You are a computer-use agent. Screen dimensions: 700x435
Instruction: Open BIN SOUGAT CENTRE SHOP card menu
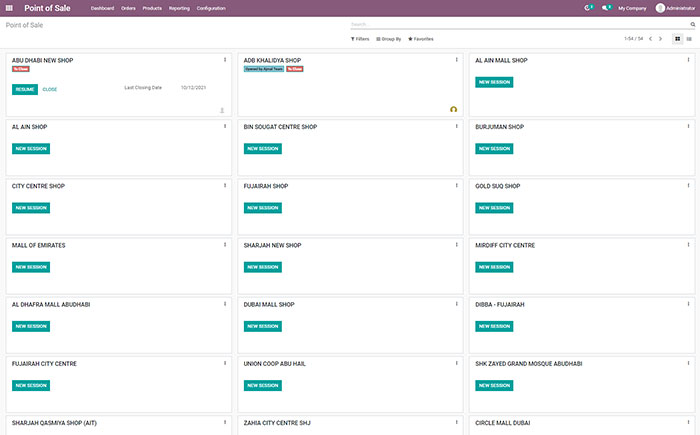tap(456, 126)
